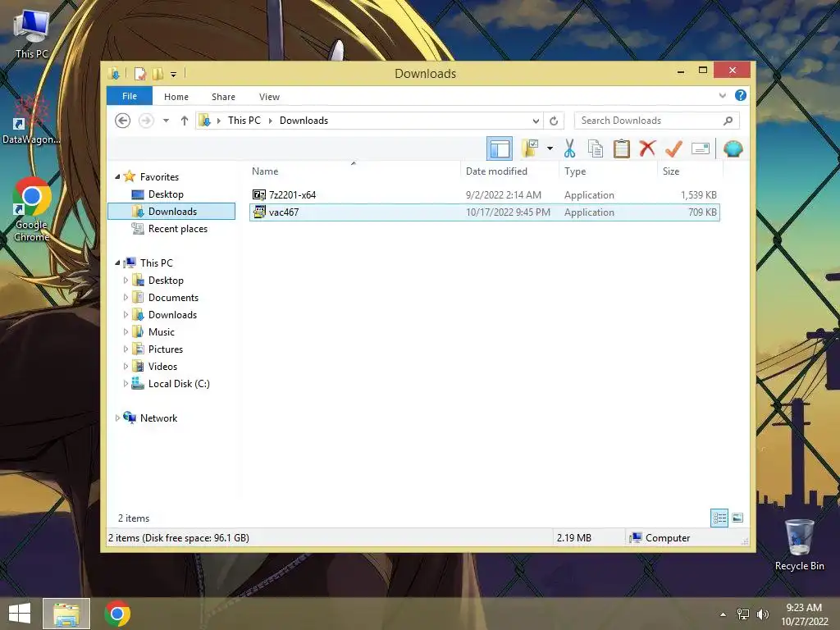Expand the ribbon with the chevron
The image size is (840, 630).
tap(722, 96)
